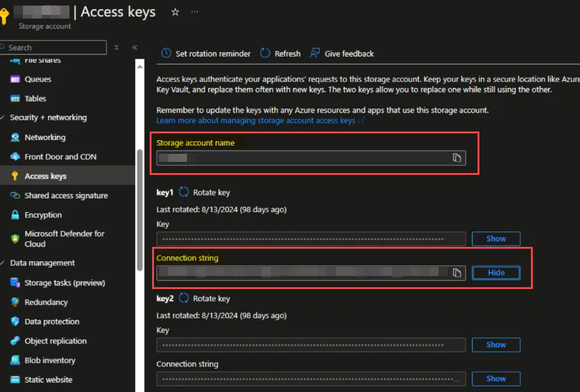Open Tables in the sidebar

(35, 99)
